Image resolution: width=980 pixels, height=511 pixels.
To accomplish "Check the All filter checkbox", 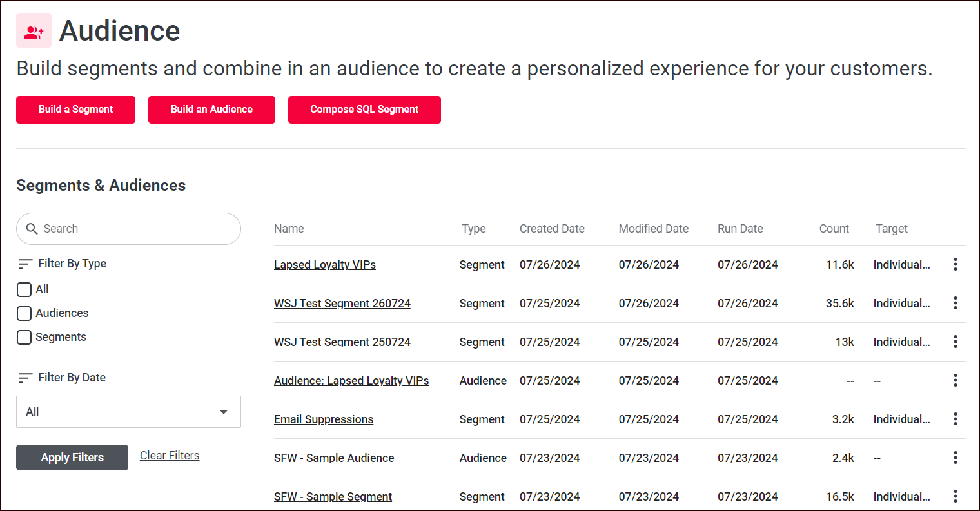I will click(x=24, y=289).
